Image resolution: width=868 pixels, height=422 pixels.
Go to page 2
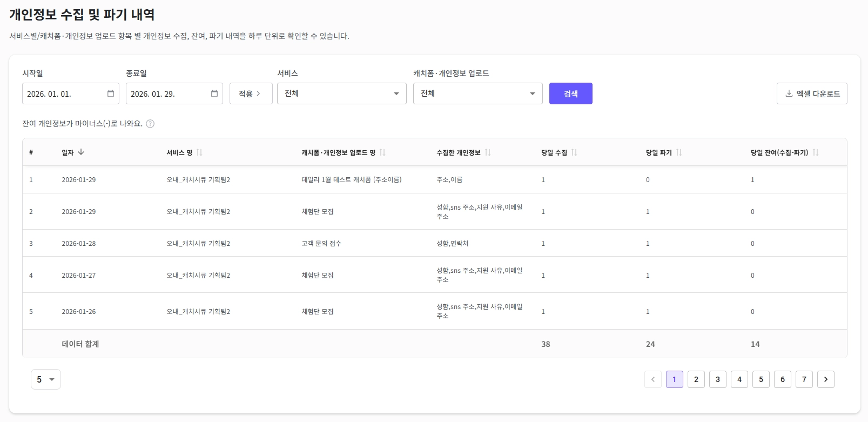[696, 379]
